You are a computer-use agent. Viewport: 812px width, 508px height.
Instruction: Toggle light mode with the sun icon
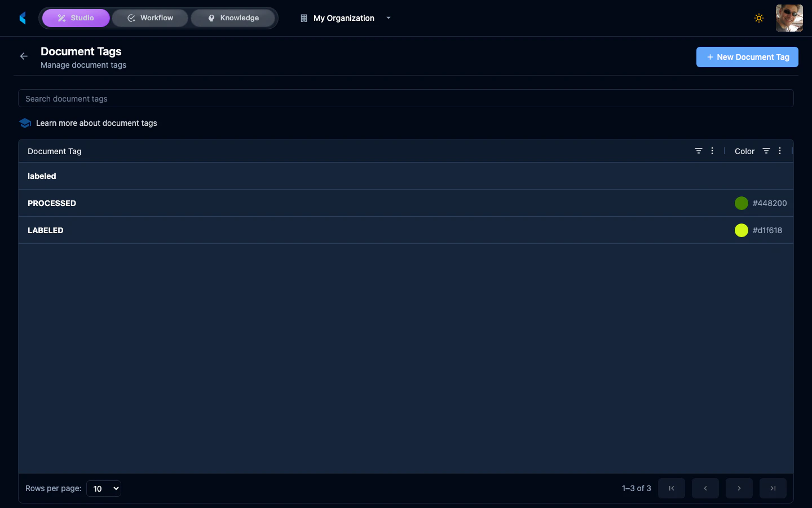pos(759,17)
